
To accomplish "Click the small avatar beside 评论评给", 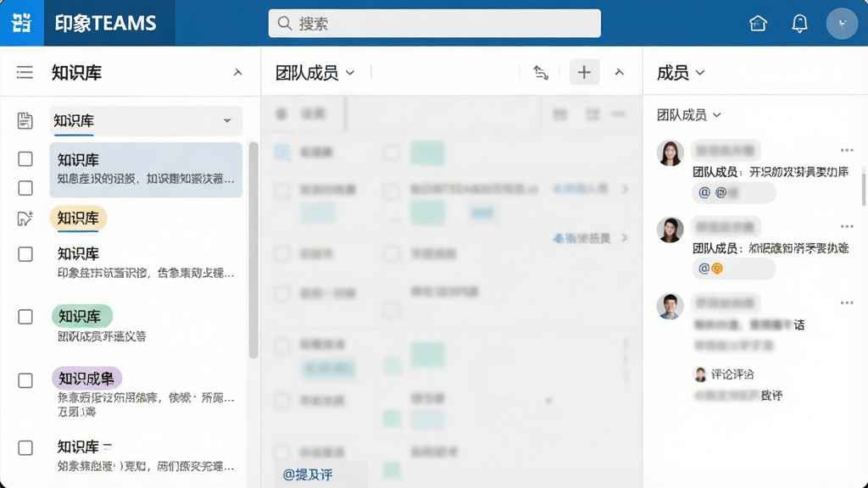I will coord(700,374).
